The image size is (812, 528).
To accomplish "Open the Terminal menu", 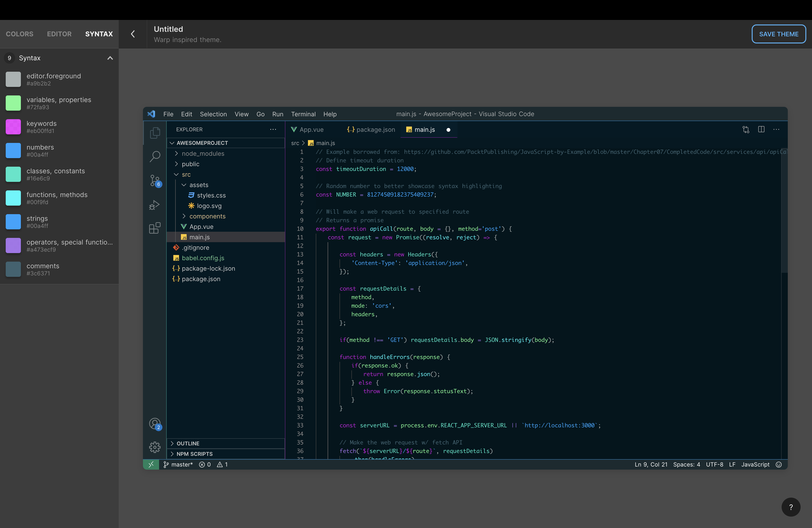I will [x=303, y=114].
